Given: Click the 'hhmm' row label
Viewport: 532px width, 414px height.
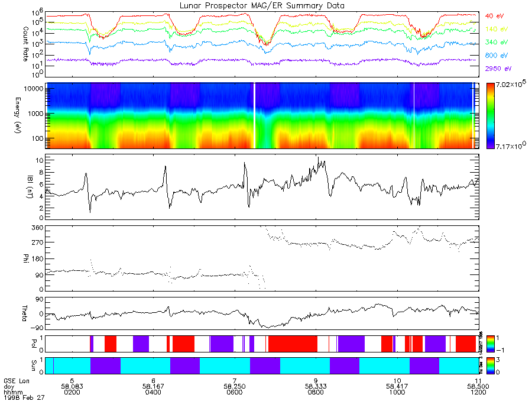Looking at the screenshot, I should click(13, 392).
